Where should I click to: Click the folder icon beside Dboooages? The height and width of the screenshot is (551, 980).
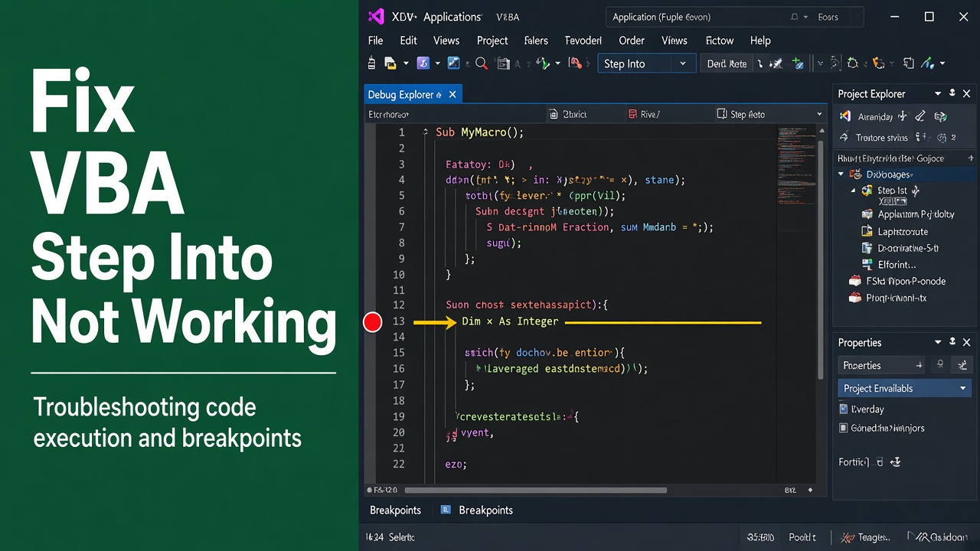pos(855,174)
